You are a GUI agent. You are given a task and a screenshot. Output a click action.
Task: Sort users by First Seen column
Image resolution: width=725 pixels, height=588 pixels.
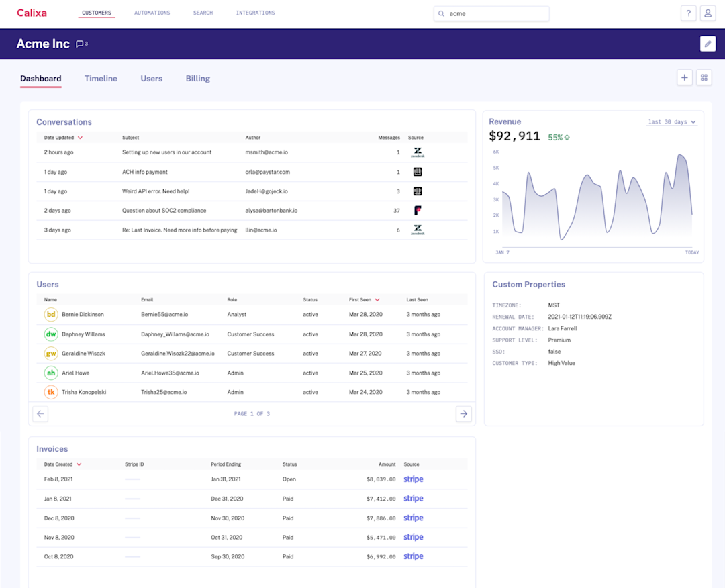tap(365, 300)
